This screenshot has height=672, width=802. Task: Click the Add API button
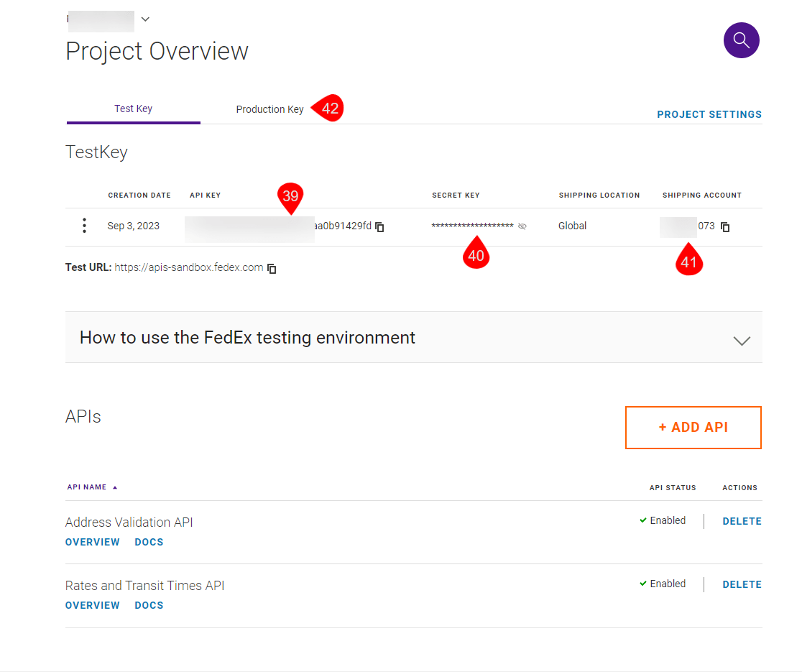pos(693,428)
